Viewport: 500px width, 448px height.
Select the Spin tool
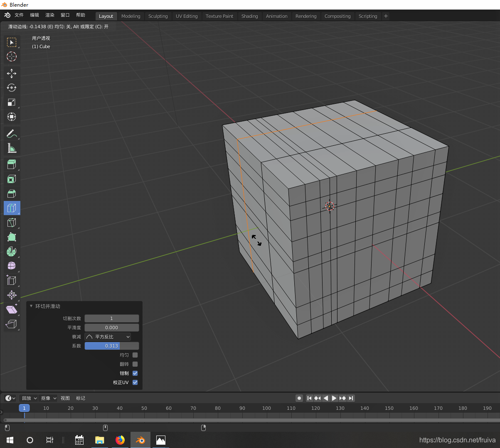(12, 252)
